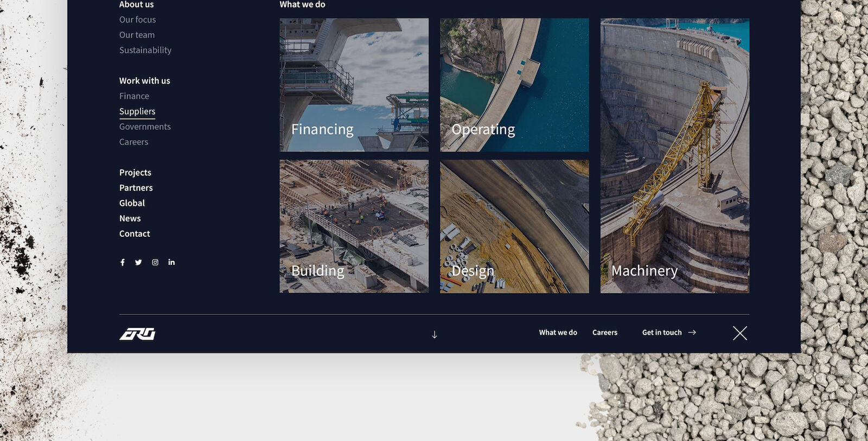Screen dimensions: 868x441
Task: Click What we do in bottom bar
Action: pyautogui.click(x=558, y=332)
